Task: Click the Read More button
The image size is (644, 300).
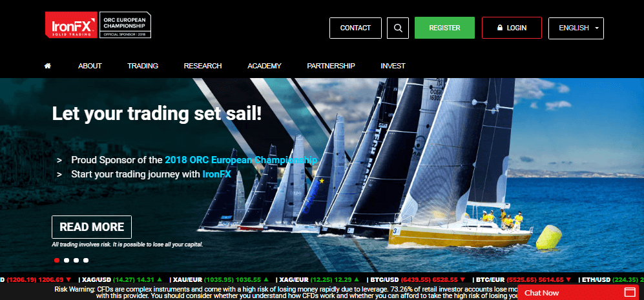Action: coord(92,227)
